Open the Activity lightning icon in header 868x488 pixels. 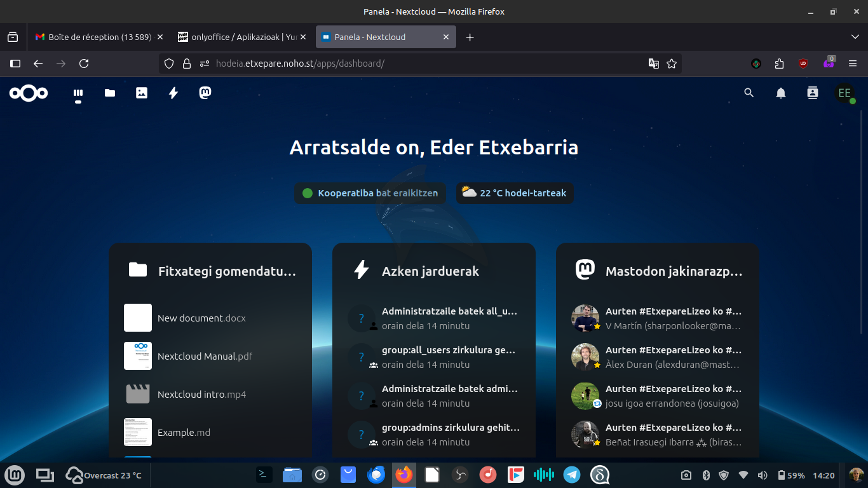point(173,93)
